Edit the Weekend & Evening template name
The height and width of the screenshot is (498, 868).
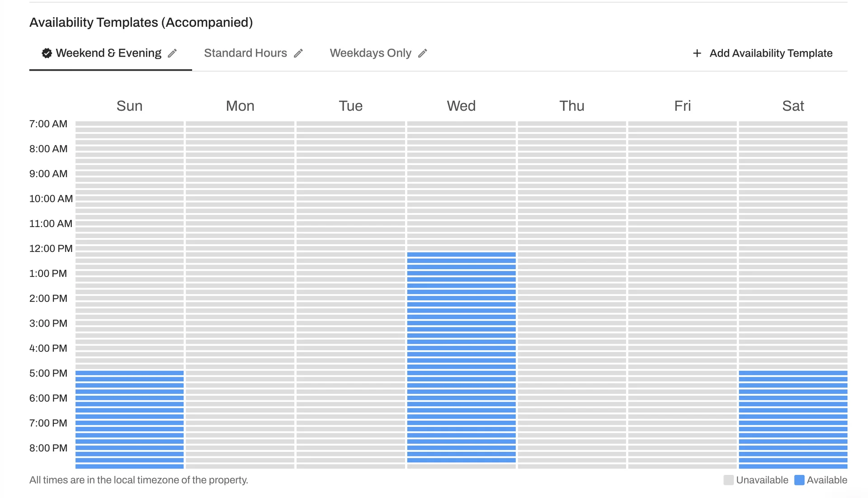173,53
